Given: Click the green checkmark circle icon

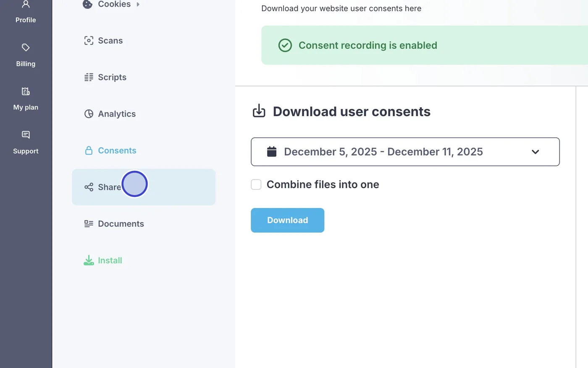Looking at the screenshot, I should coord(285,45).
